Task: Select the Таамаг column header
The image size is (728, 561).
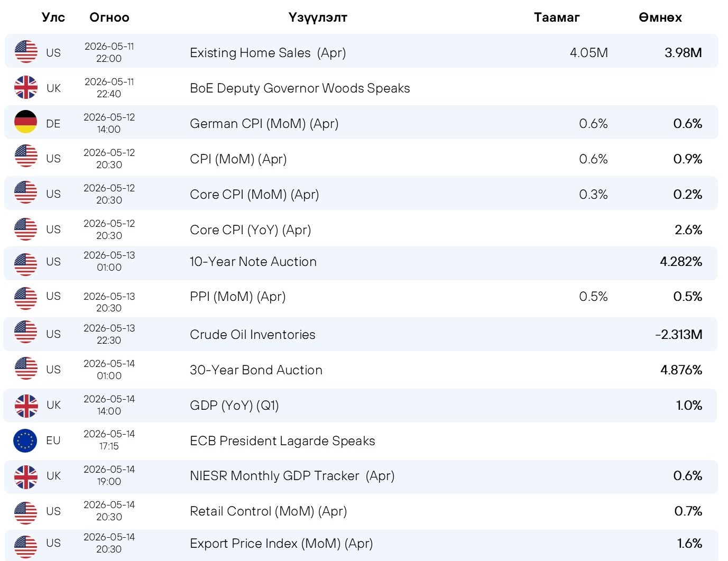Action: pyautogui.click(x=557, y=17)
